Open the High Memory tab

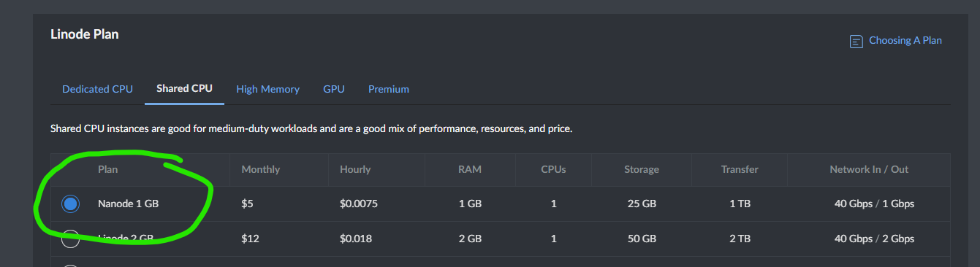pos(267,89)
